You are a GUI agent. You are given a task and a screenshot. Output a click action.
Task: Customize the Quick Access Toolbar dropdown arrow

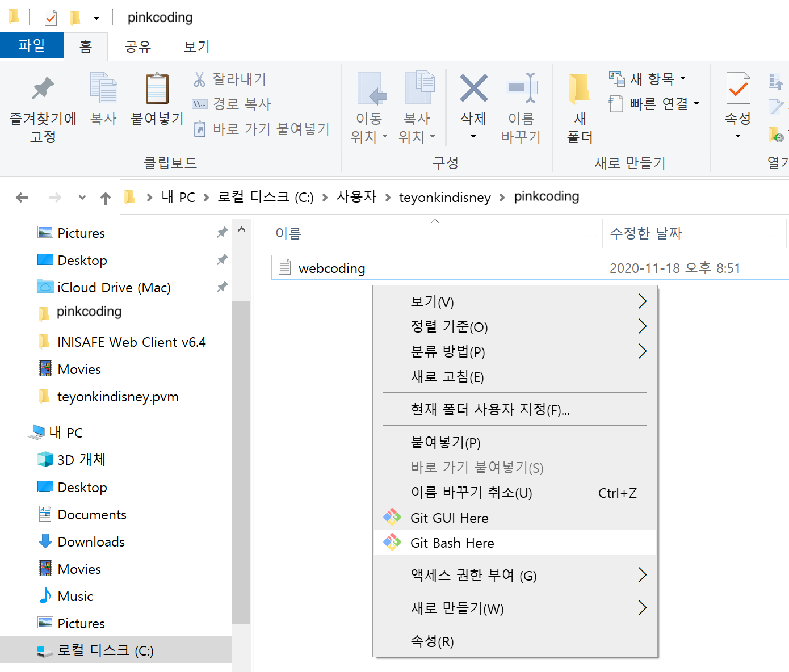point(97,18)
